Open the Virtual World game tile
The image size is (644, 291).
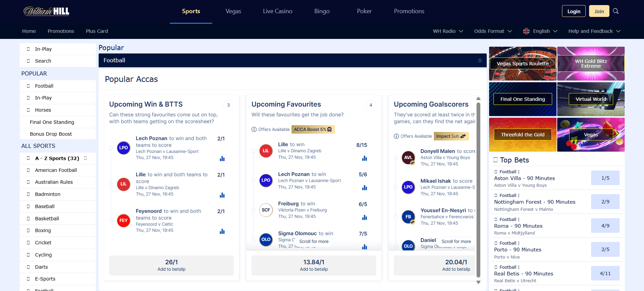pyautogui.click(x=591, y=99)
